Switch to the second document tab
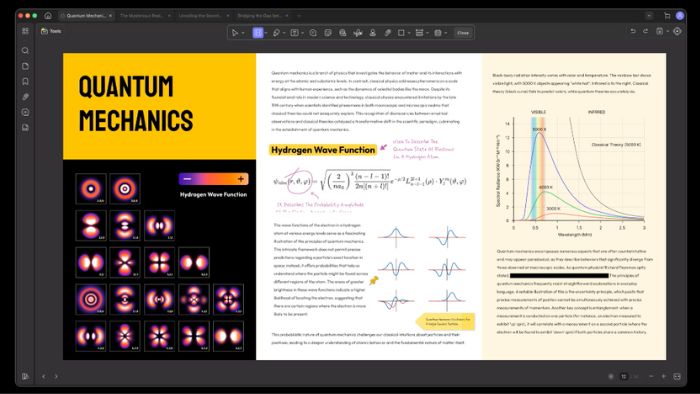Image resolution: width=700 pixels, height=394 pixels. tap(144, 16)
